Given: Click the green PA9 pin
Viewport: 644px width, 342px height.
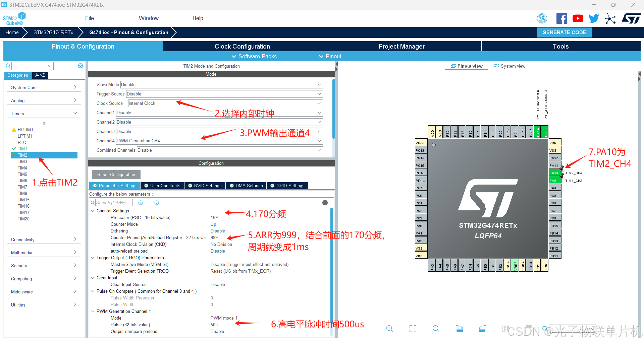Looking at the screenshot, I should pos(555,181).
